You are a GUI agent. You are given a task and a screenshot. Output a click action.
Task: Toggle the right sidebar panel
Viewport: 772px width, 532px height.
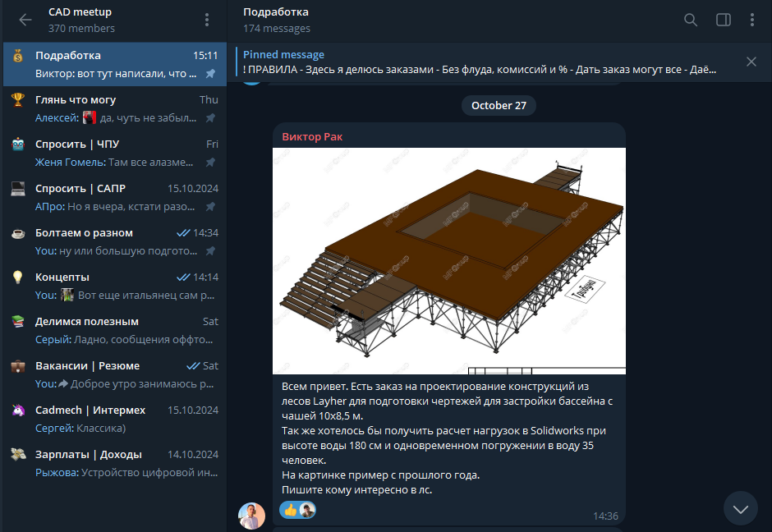[724, 20]
